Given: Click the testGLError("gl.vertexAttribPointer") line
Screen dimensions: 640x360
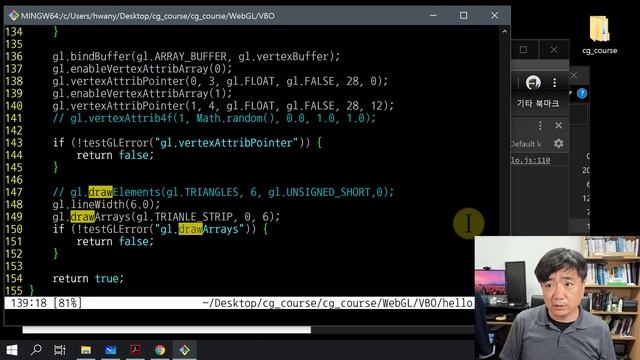Looking at the screenshot, I should 187,143.
